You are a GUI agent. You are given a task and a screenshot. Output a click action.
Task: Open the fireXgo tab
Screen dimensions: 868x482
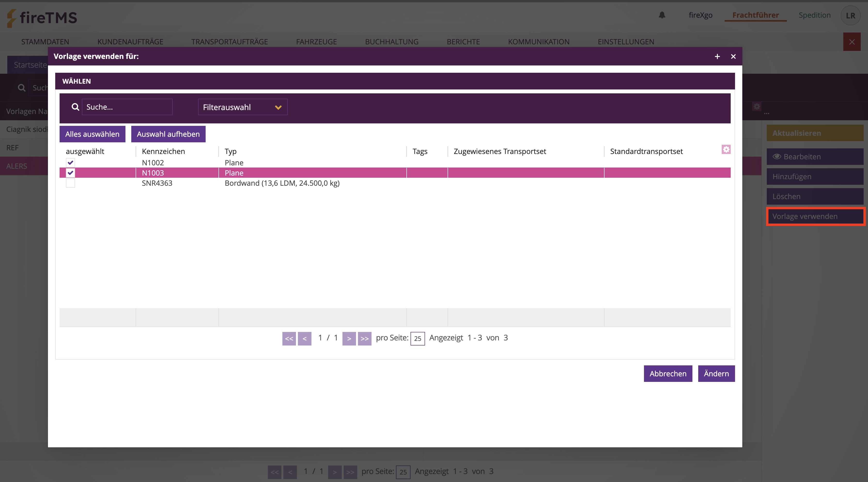click(x=700, y=15)
